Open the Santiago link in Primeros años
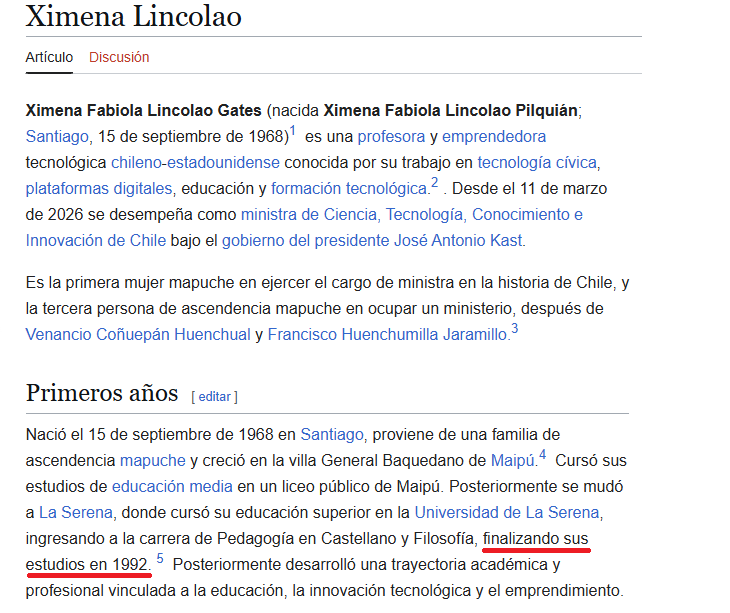Image resolution: width=730 pixels, height=613 pixels. point(332,434)
